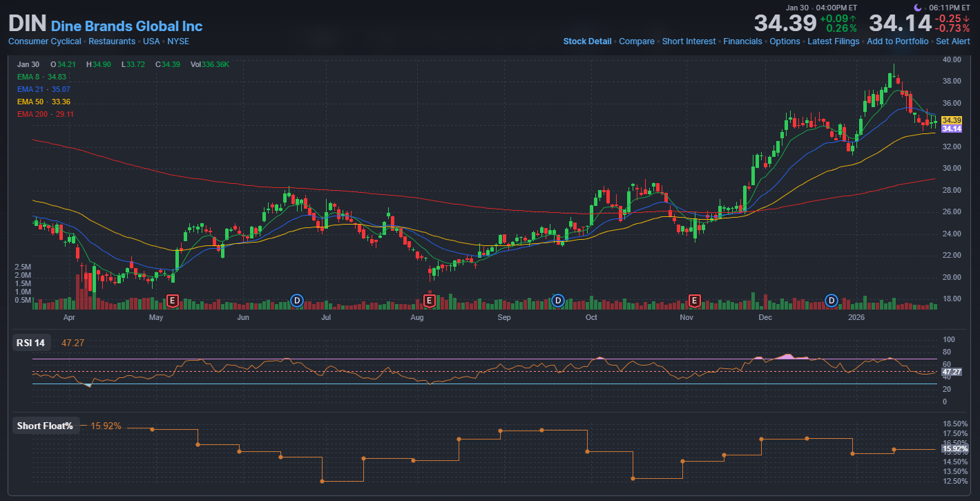Image resolution: width=980 pixels, height=501 pixels.
Task: Click the green up arrow beside +0.09
Action: pos(853,19)
